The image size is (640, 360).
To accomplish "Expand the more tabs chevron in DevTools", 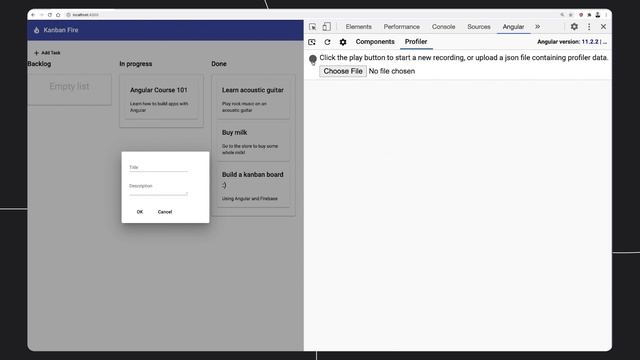I will 538,27.
